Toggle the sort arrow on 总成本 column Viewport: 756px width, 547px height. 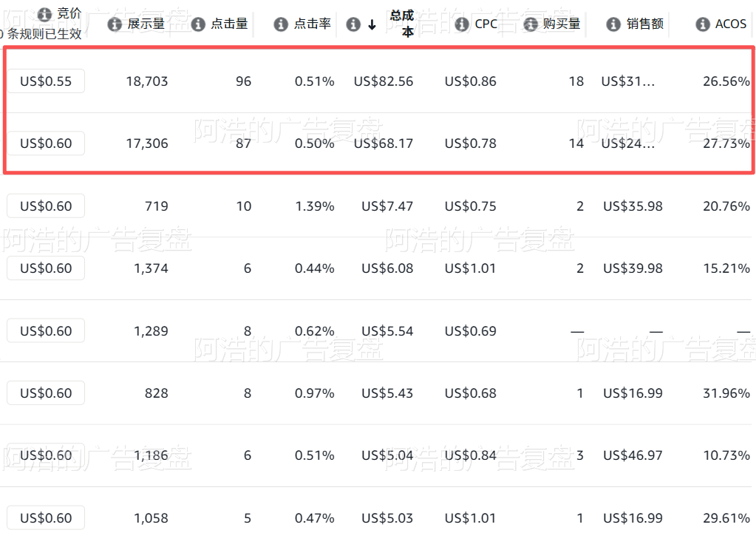pyautogui.click(x=372, y=24)
